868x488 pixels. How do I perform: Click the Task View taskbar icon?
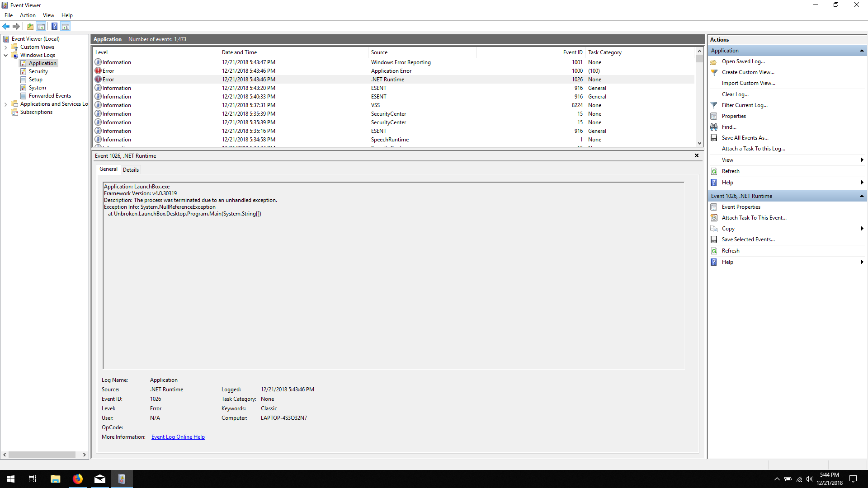point(33,479)
